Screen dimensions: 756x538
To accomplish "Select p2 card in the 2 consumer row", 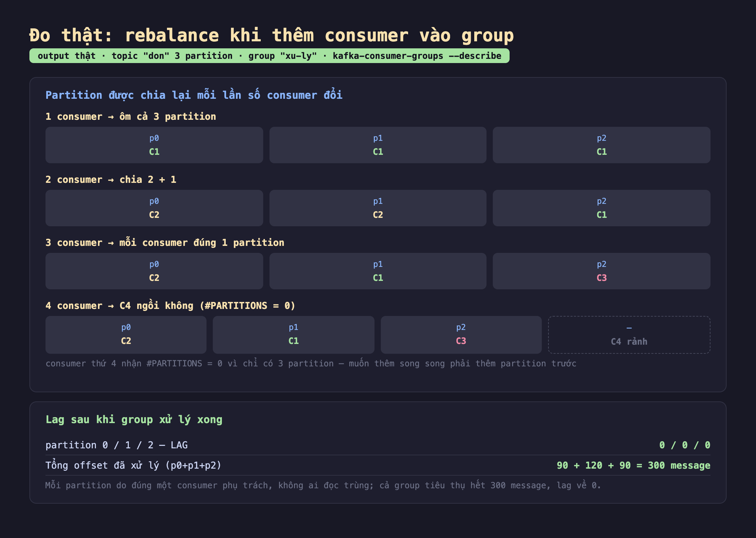I will (601, 208).
